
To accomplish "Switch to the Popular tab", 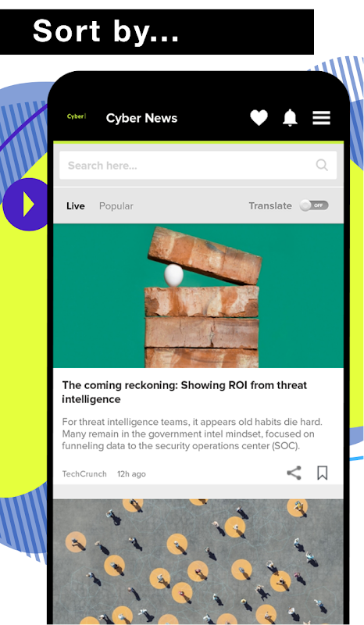I will [116, 206].
